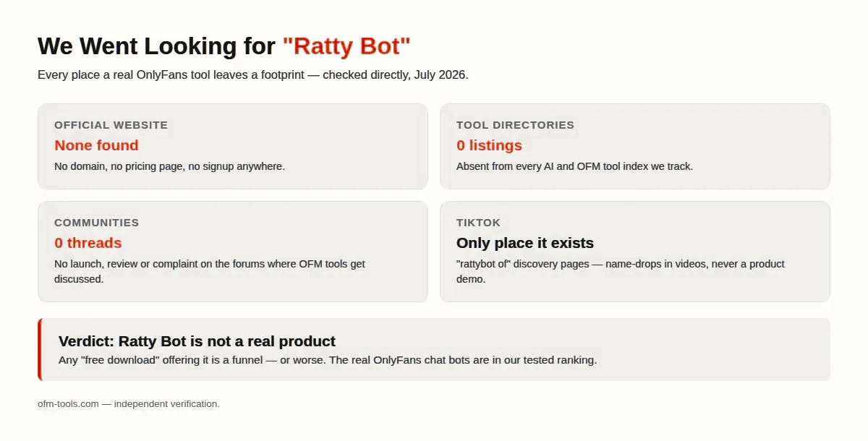
Task: Click the heading "We Went Looking for "Ratty Bot""
Action: [x=224, y=46]
